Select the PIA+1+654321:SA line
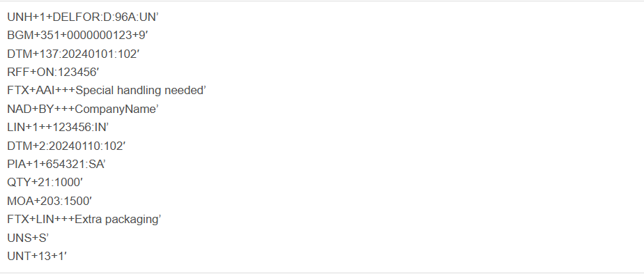 click(x=56, y=165)
